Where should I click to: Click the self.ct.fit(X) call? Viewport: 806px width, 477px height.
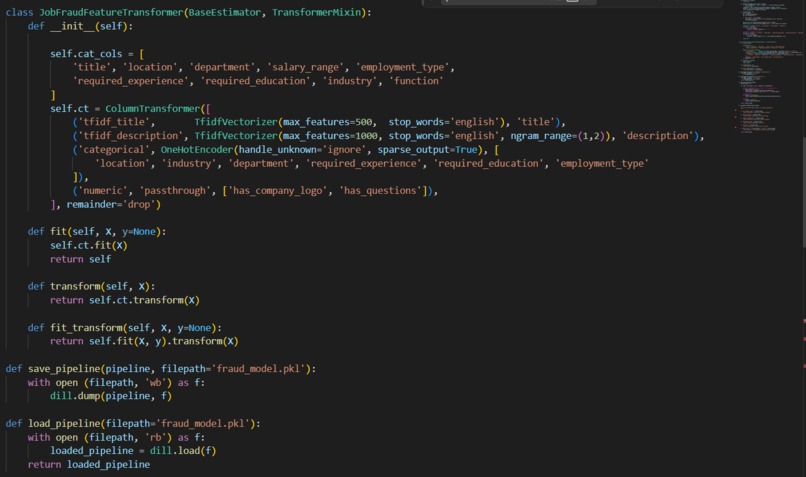pos(88,245)
